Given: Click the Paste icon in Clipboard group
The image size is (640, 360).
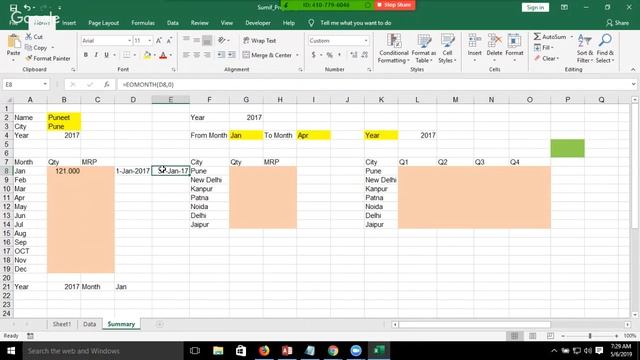Looking at the screenshot, I should 13,42.
